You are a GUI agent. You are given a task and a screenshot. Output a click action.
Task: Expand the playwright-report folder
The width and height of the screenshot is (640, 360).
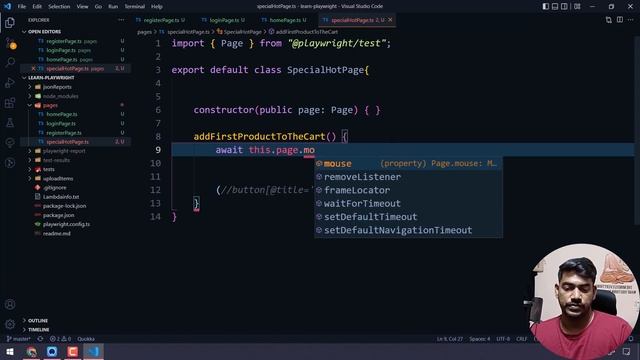coord(29,151)
